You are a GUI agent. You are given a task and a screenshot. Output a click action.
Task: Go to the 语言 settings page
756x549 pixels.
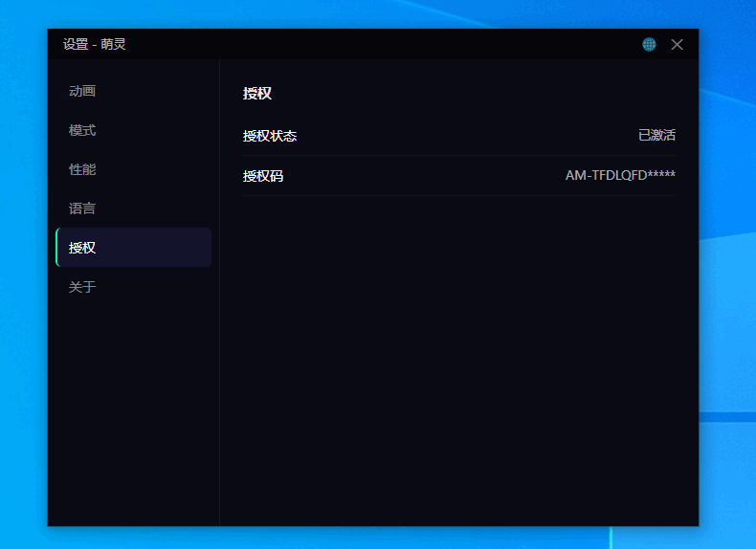pos(134,209)
